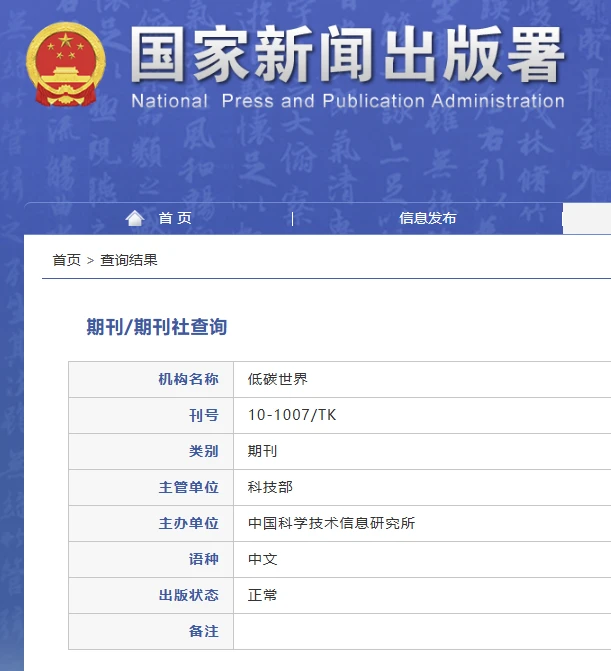Select the 语种 row label
611x671 pixels.
pyautogui.click(x=204, y=559)
